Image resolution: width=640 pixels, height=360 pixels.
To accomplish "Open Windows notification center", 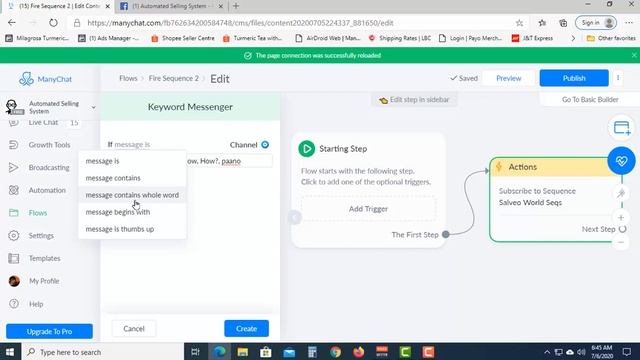I will point(627,352).
